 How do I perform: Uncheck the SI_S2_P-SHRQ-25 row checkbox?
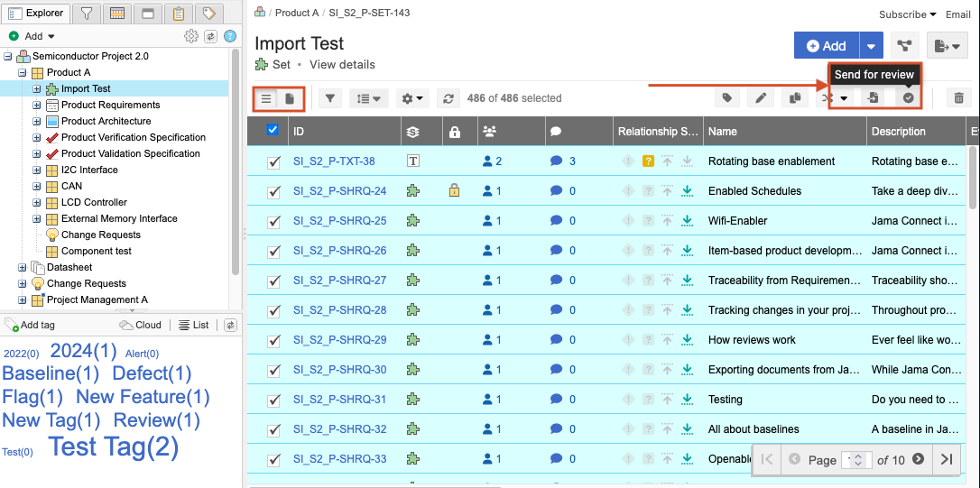(x=273, y=222)
